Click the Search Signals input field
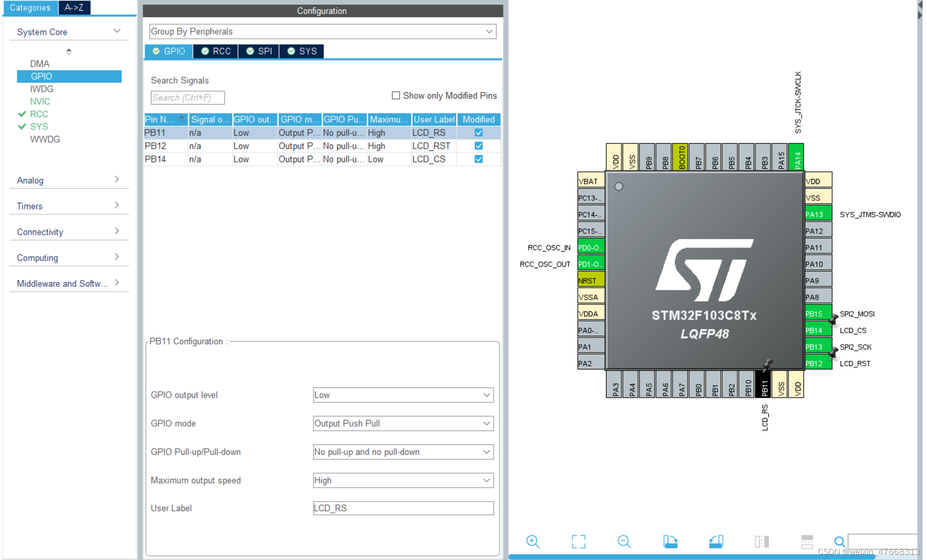Viewport: 927px width, 560px height. tap(187, 98)
